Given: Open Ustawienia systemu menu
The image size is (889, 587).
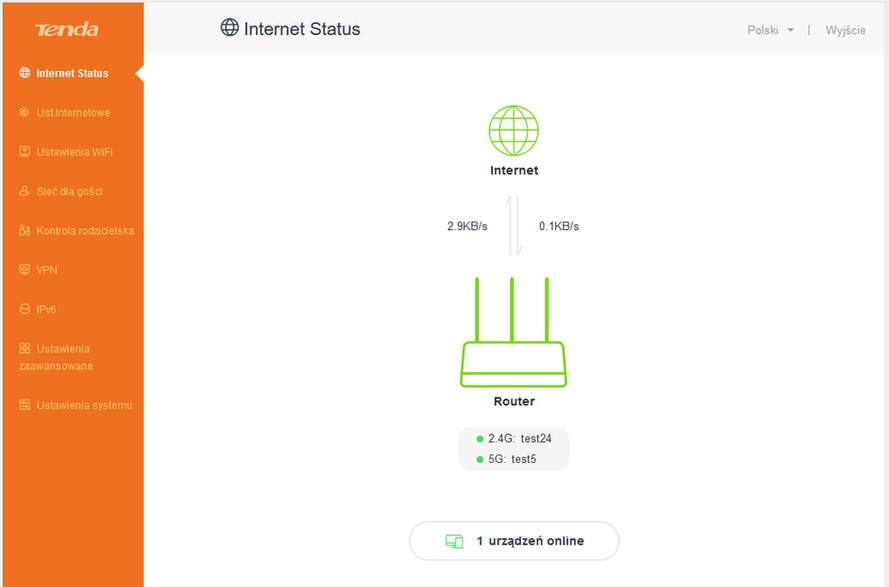Looking at the screenshot, I should [73, 405].
